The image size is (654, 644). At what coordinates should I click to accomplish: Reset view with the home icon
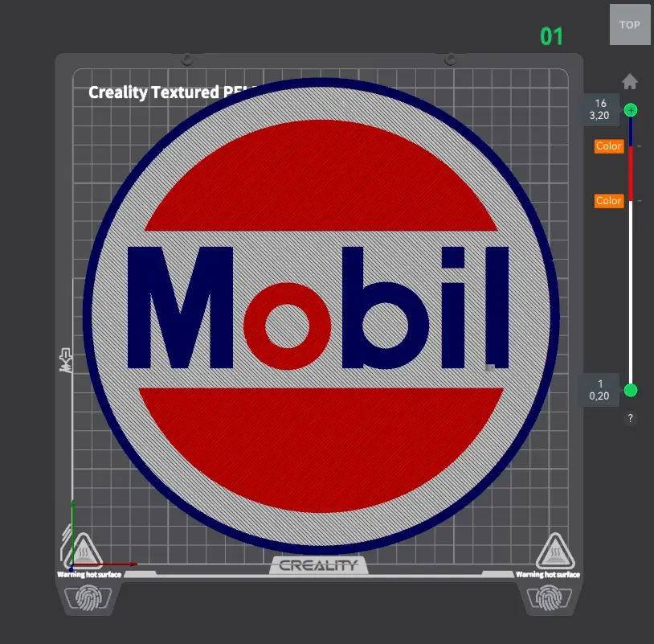630,81
